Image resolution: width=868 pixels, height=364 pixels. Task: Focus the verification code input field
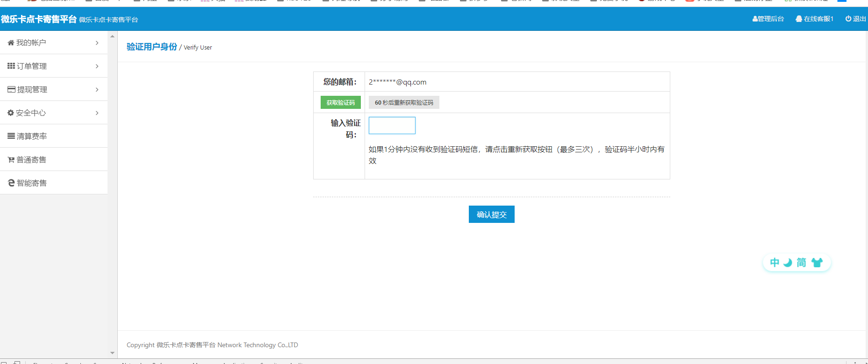click(x=392, y=125)
